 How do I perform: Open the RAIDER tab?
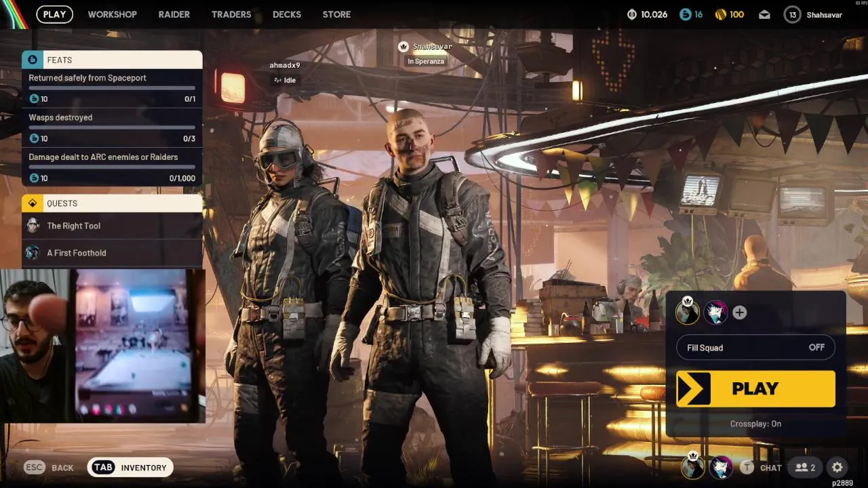174,14
